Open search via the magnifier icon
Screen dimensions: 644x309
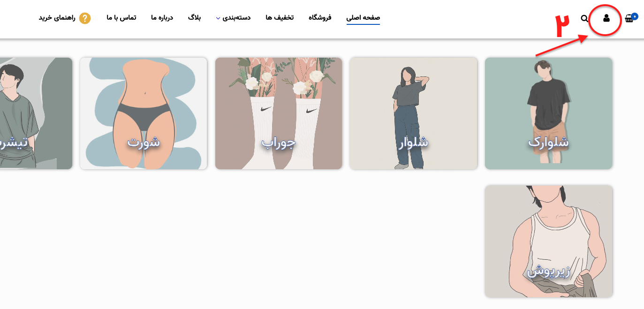(x=584, y=18)
